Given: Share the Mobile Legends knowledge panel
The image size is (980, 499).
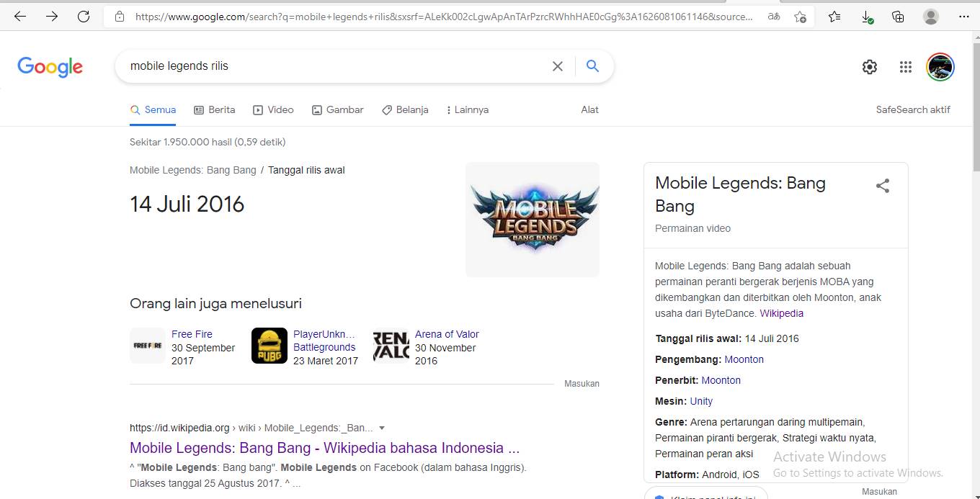Looking at the screenshot, I should pyautogui.click(x=883, y=186).
